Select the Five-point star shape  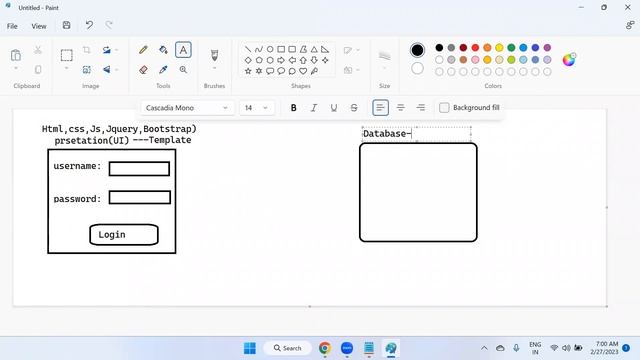pos(248,71)
